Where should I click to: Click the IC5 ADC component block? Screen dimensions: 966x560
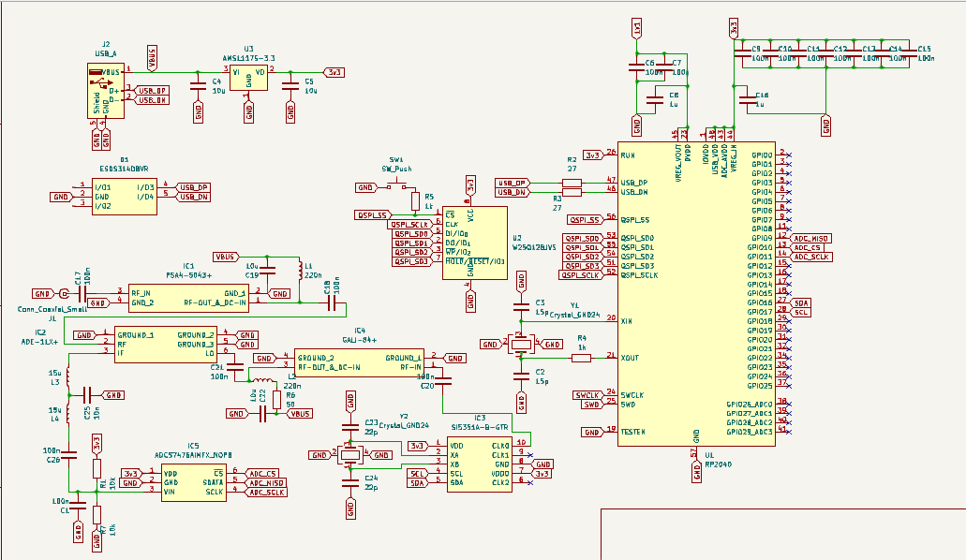(193, 482)
